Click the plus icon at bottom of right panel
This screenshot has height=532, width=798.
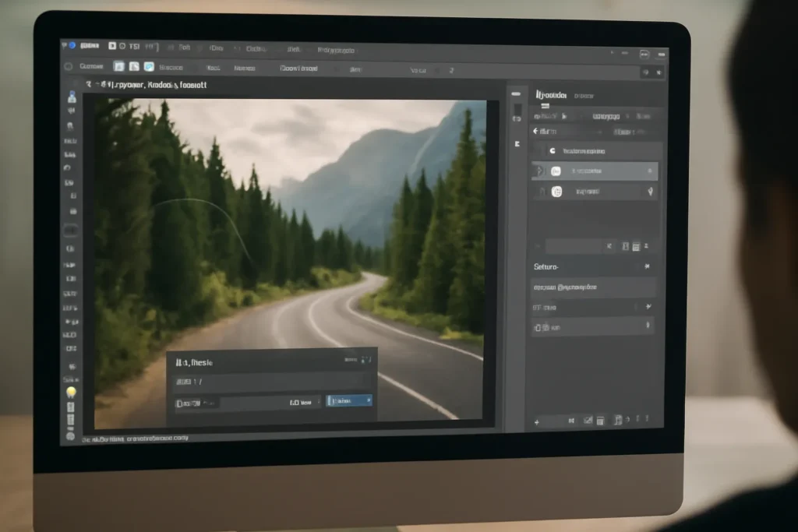536,422
